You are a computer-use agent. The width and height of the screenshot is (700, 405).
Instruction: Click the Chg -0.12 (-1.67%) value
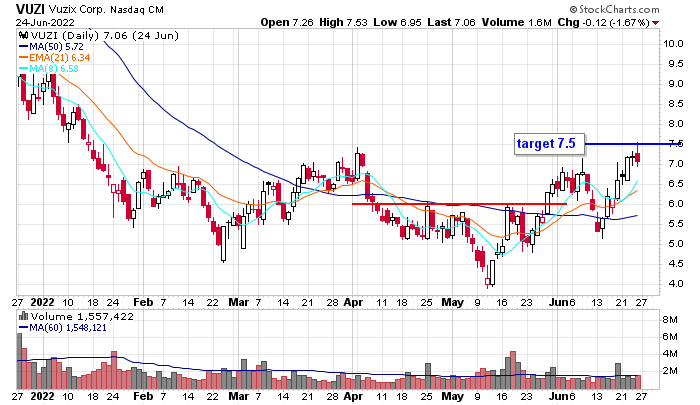(603, 22)
